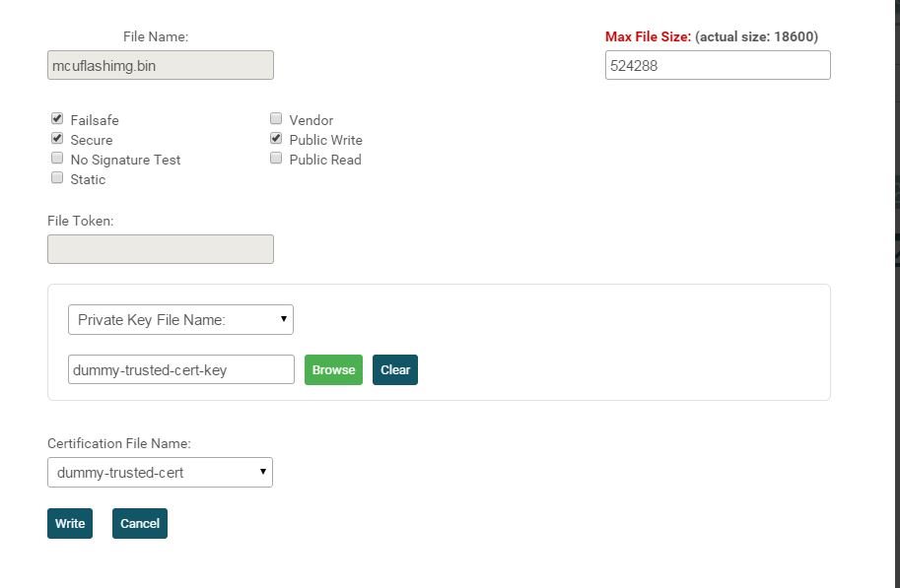Click the File Name text field
The width and height of the screenshot is (900, 588).
coord(161,66)
